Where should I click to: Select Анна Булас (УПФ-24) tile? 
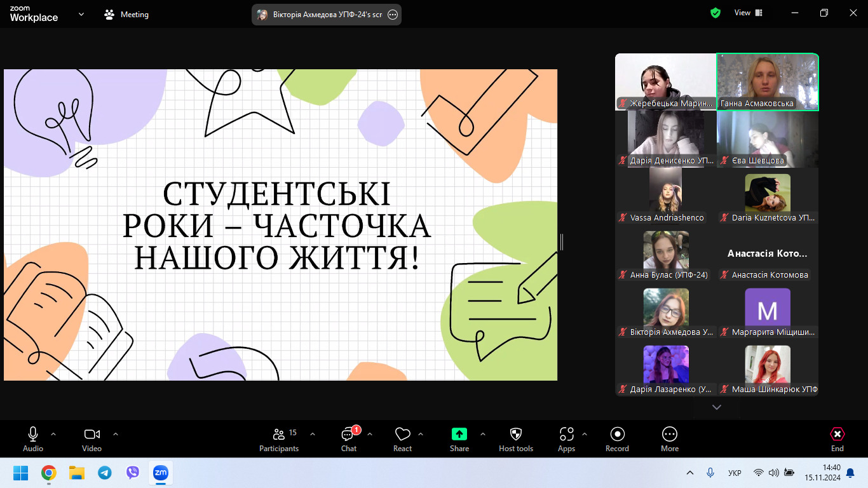tap(666, 254)
